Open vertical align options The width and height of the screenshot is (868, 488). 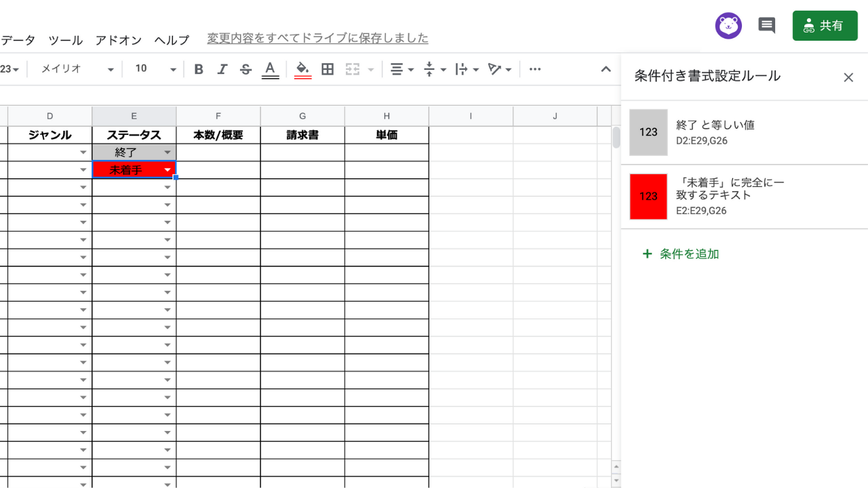[x=435, y=69]
